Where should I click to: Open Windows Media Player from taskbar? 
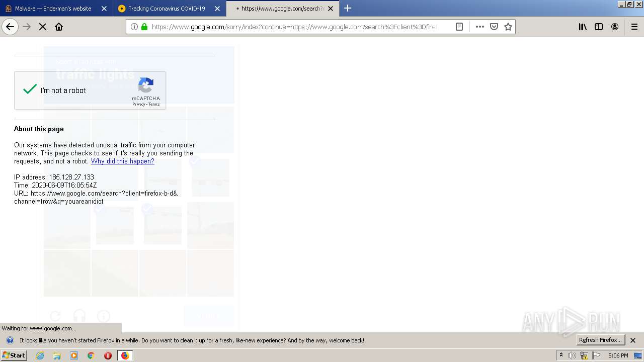point(74,355)
